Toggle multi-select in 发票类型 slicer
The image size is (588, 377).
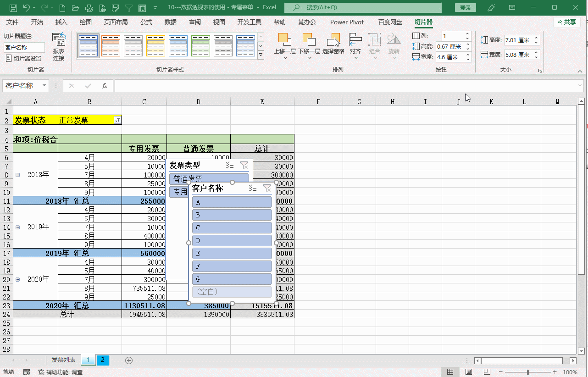pyautogui.click(x=230, y=165)
